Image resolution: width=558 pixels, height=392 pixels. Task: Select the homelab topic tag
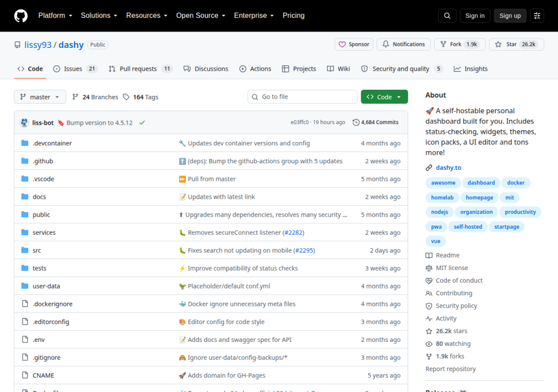click(x=442, y=198)
